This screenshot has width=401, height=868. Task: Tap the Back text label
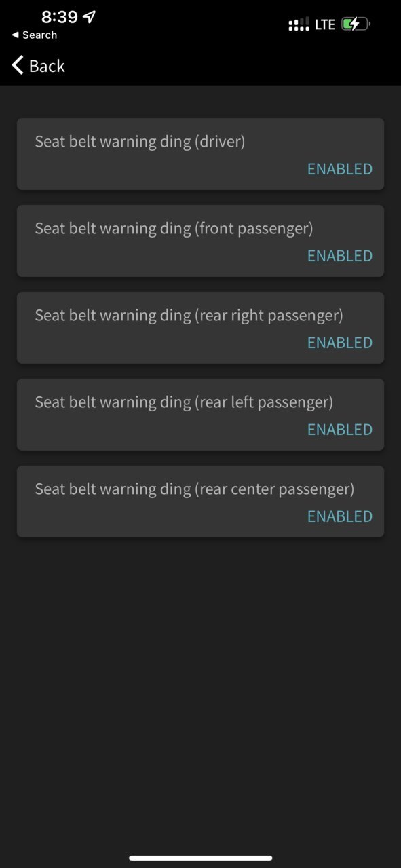coord(47,66)
